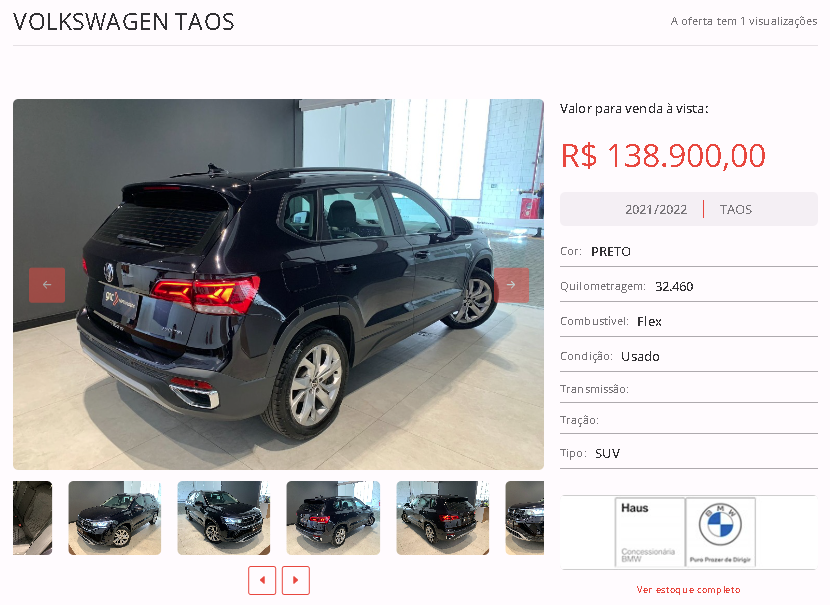Click the VOLKSWAGEN TAOS page heading
Viewport: 830px width, 605px height.
[124, 22]
